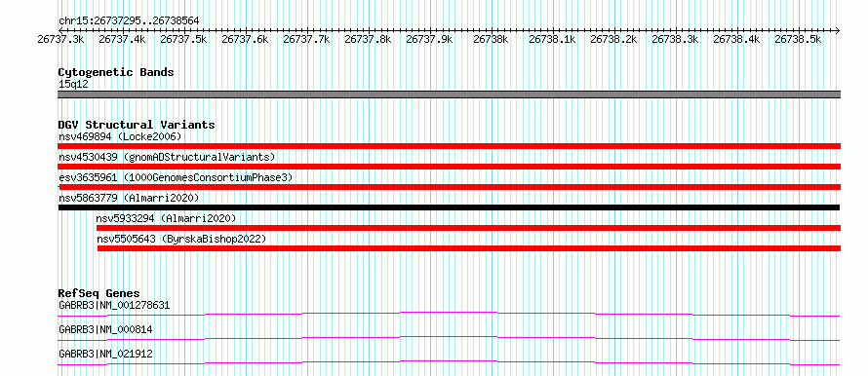
Task: Select the gray 15q12 cytogenetic band bar
Action: 450,94
